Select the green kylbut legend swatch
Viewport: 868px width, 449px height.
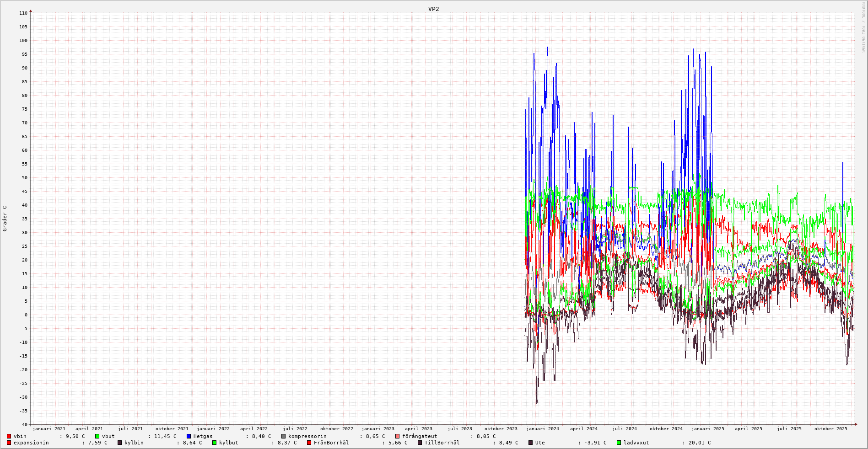point(214,443)
